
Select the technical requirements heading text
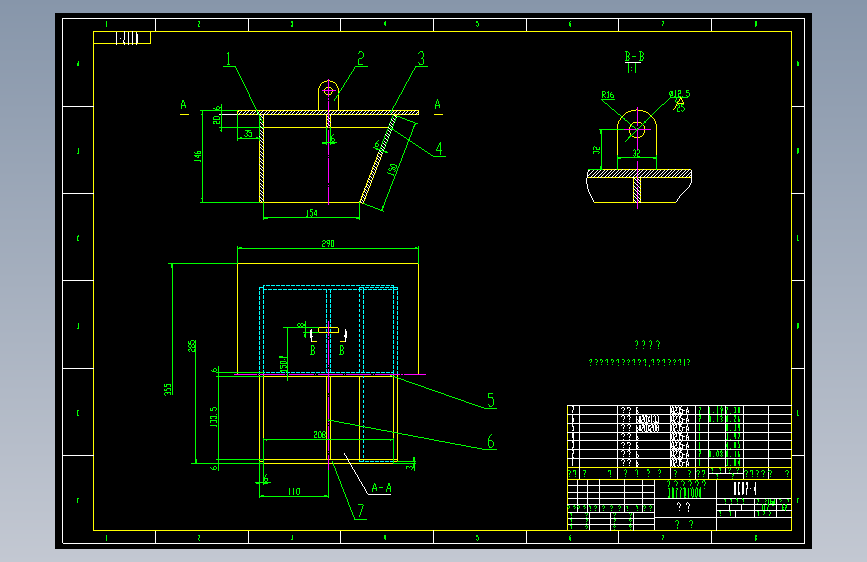647,345
